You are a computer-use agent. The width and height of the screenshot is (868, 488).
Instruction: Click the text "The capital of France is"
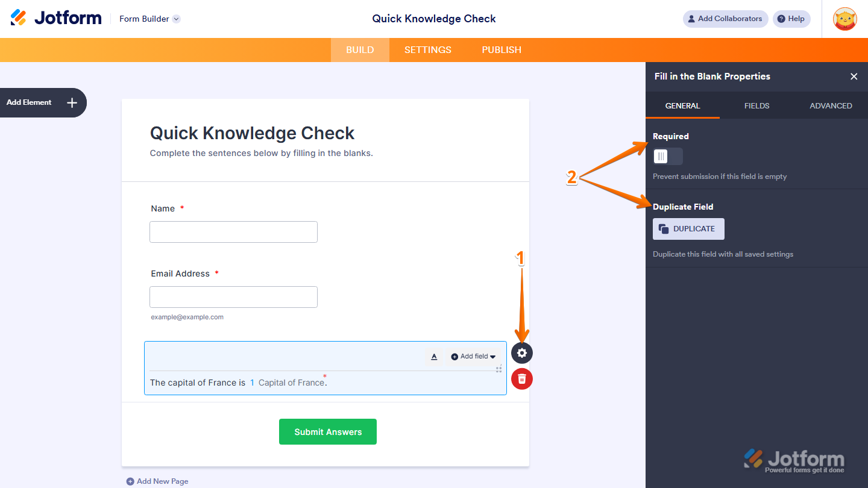(x=198, y=383)
